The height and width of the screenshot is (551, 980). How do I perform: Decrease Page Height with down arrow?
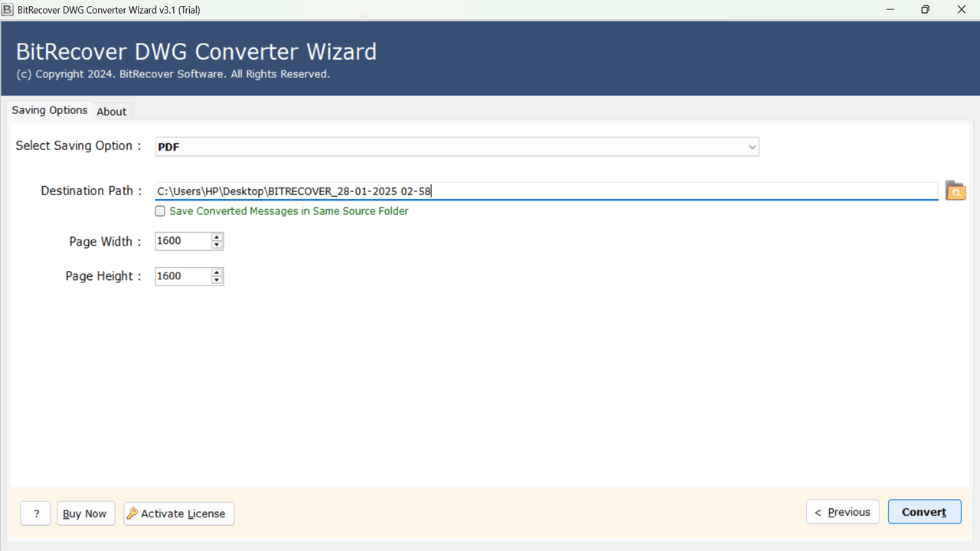point(217,280)
